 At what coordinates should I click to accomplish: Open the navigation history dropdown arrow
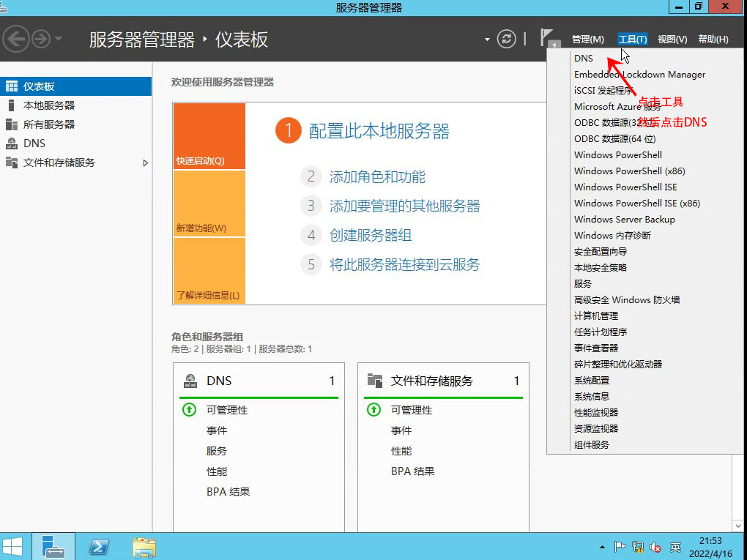[58, 39]
